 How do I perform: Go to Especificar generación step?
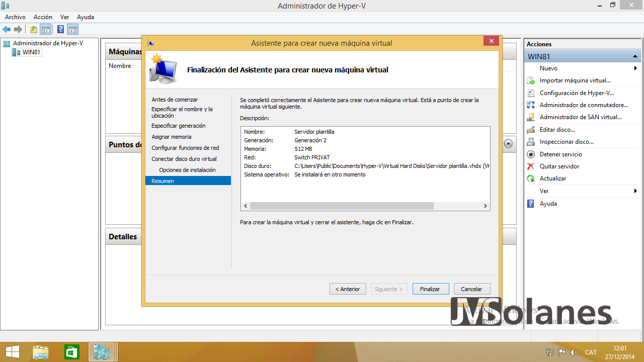[178, 126]
